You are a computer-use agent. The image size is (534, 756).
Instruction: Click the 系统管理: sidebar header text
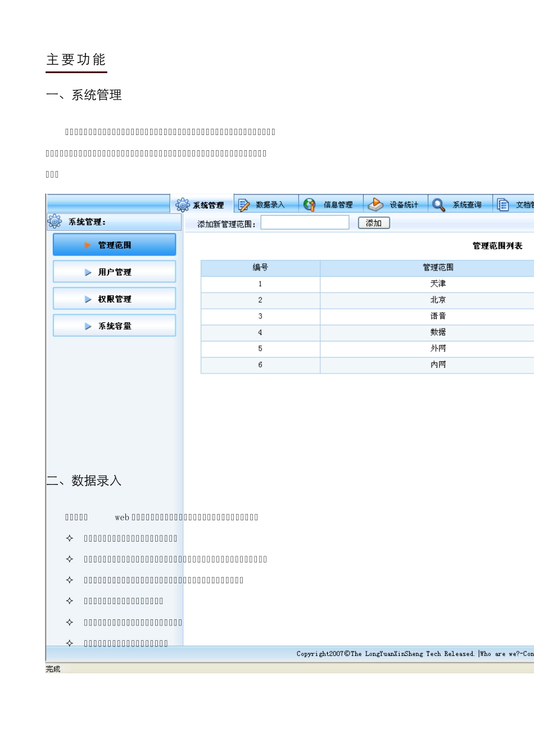pos(87,222)
